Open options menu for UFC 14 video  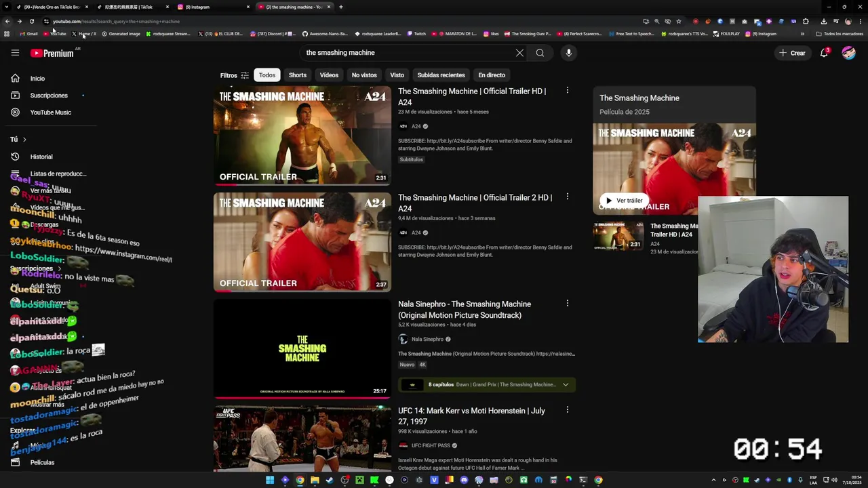click(x=568, y=409)
